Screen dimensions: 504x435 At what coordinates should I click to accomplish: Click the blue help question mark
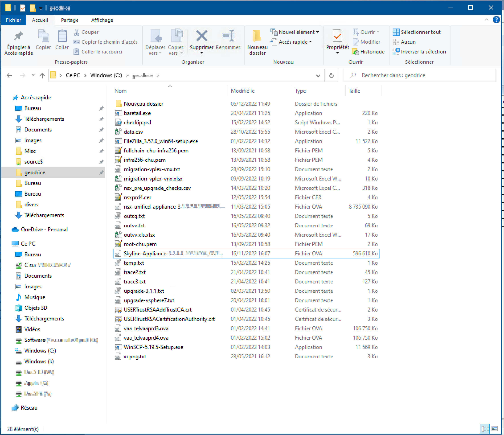(496, 20)
